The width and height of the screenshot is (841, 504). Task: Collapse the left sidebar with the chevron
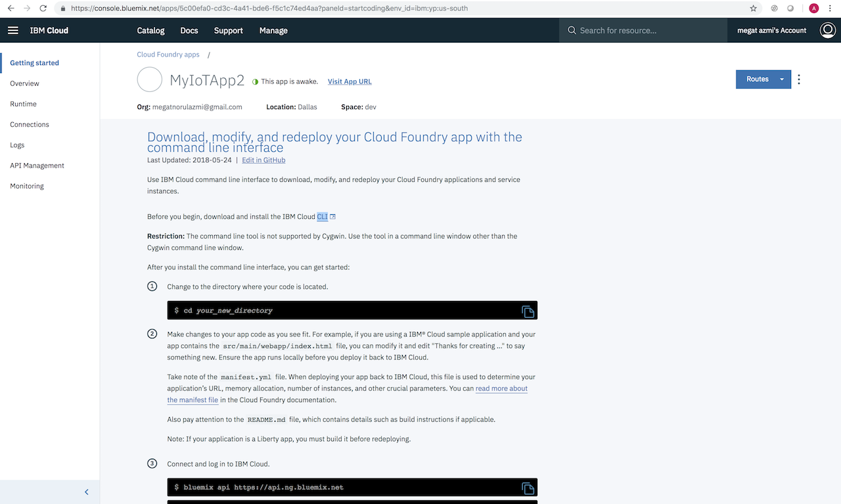click(x=86, y=492)
